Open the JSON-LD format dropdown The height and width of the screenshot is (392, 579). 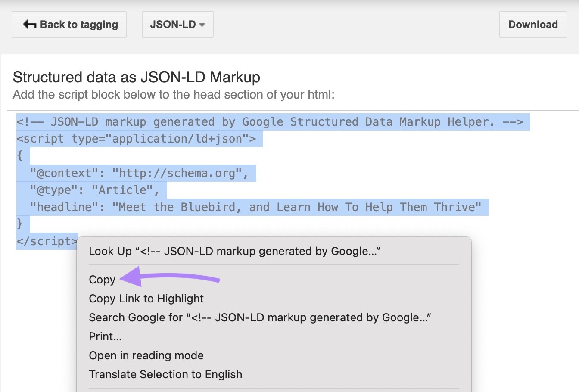click(x=177, y=25)
